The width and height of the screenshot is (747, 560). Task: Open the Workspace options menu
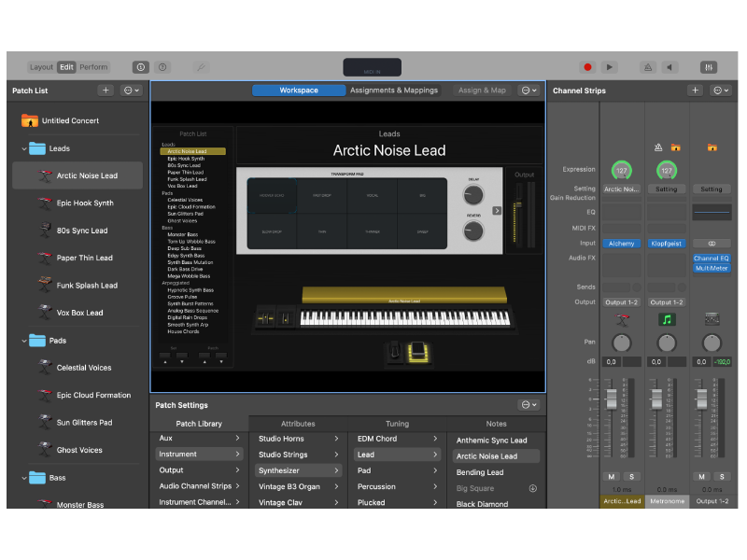[x=529, y=90]
